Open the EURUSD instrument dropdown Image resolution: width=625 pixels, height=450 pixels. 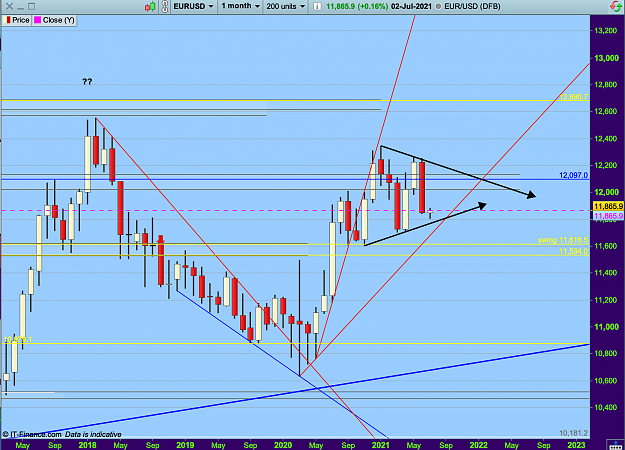click(193, 6)
